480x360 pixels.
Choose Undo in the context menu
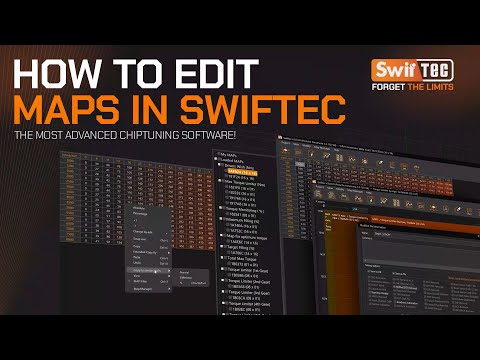coord(137,263)
